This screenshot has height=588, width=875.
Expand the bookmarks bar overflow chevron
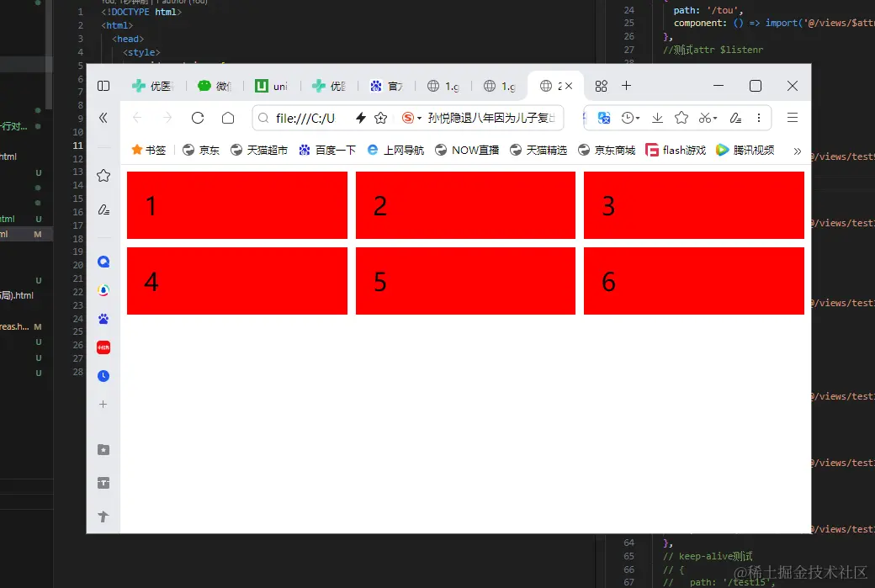[x=798, y=151]
